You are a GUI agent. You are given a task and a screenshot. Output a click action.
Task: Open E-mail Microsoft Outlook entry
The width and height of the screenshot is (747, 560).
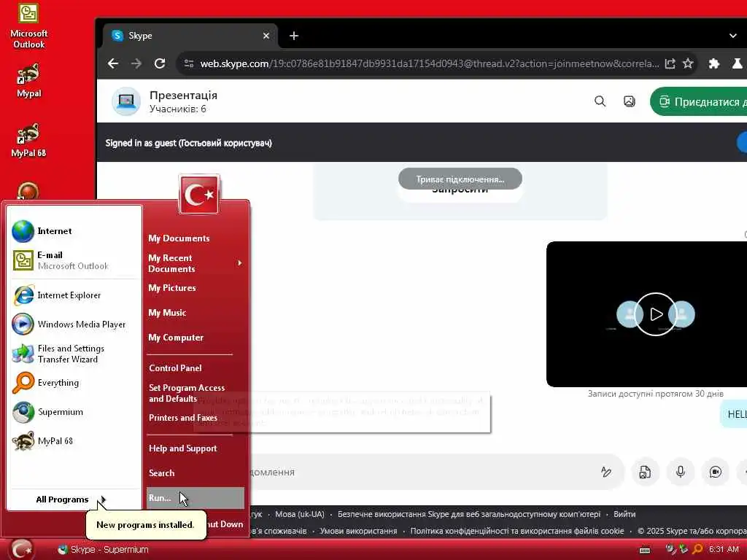tap(75, 260)
